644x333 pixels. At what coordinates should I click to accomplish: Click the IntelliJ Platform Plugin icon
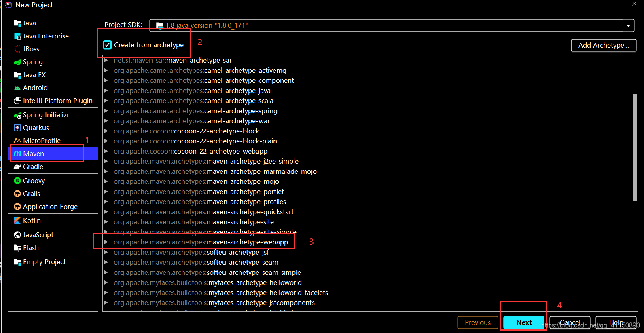point(17,101)
